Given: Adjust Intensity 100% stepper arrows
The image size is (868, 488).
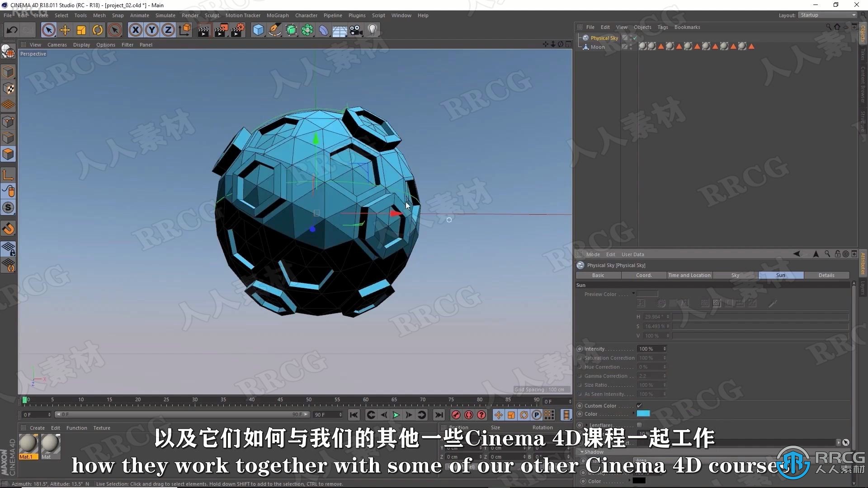Looking at the screenshot, I should pyautogui.click(x=665, y=349).
